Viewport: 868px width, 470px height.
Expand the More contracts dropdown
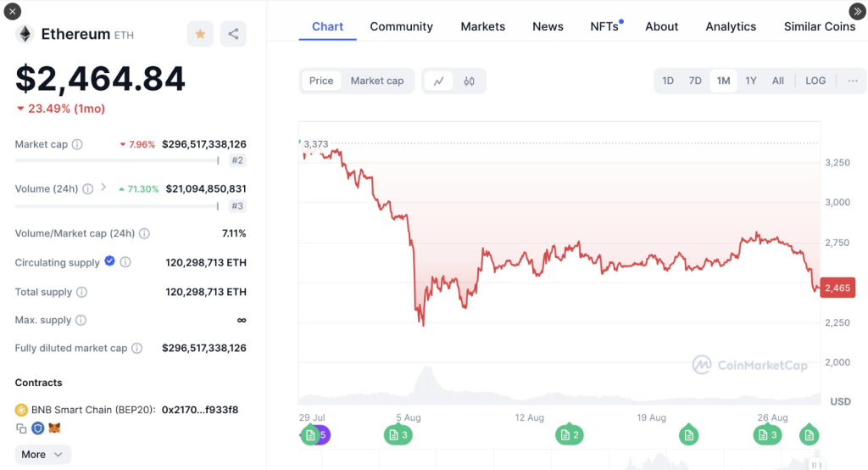click(x=42, y=455)
